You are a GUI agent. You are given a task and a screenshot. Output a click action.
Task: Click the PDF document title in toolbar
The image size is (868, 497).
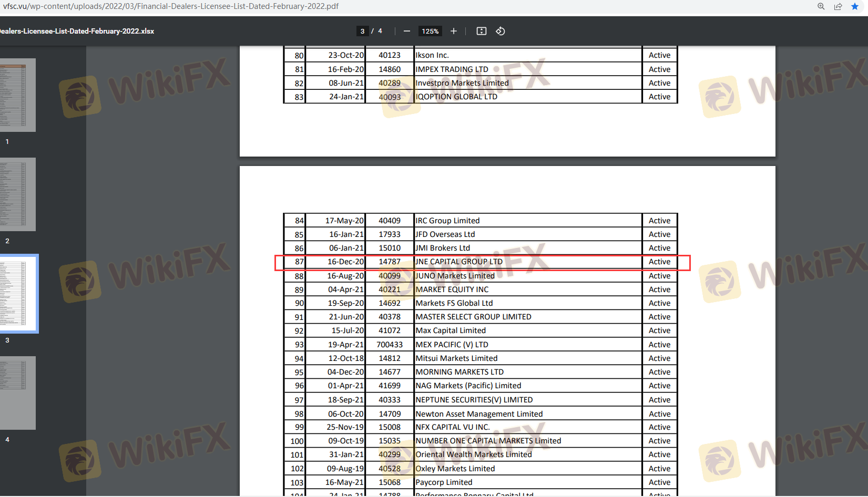pyautogui.click(x=77, y=31)
